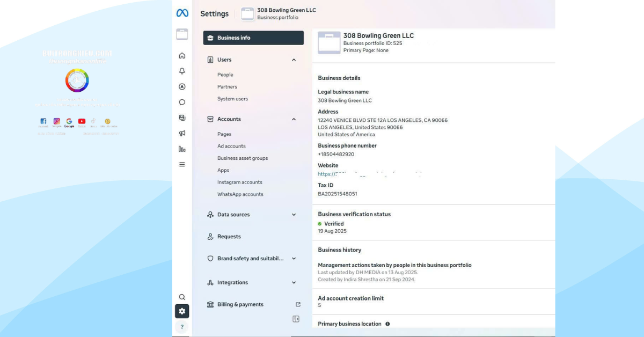This screenshot has width=644, height=337.
Task: Open System users in the sidebar
Action: [232, 99]
